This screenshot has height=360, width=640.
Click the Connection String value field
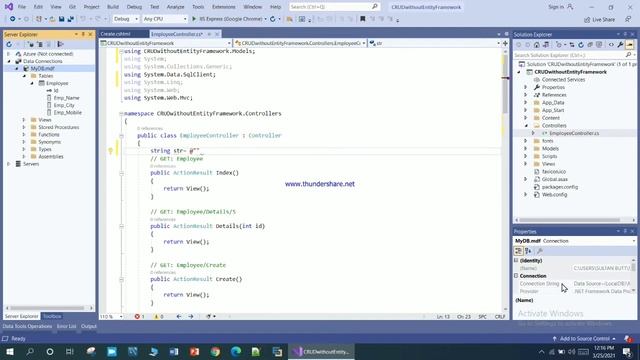[x=602, y=284]
